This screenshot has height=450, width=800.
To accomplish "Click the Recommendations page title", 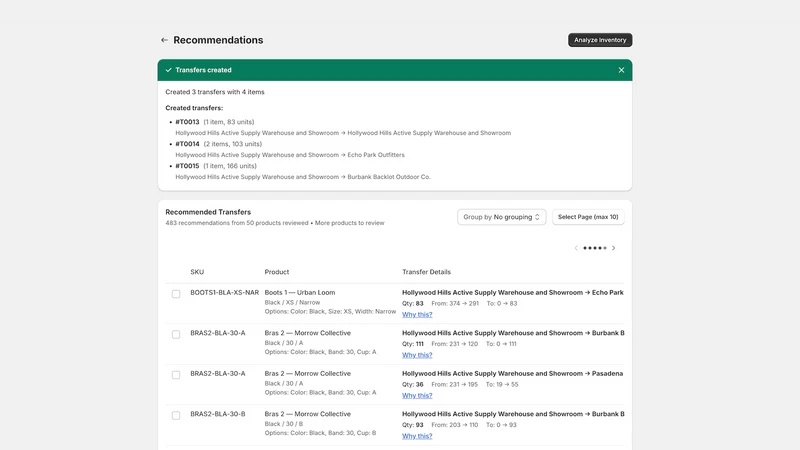I will click(x=218, y=40).
